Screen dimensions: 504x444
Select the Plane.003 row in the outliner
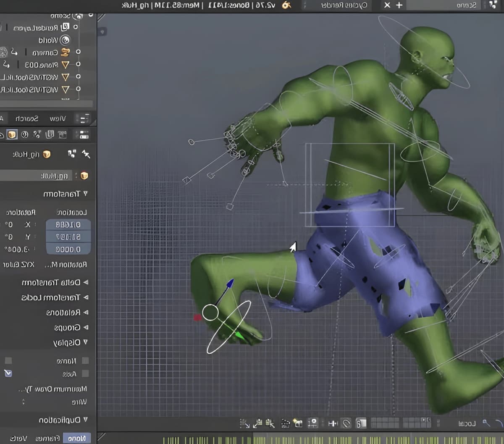[x=42, y=65]
